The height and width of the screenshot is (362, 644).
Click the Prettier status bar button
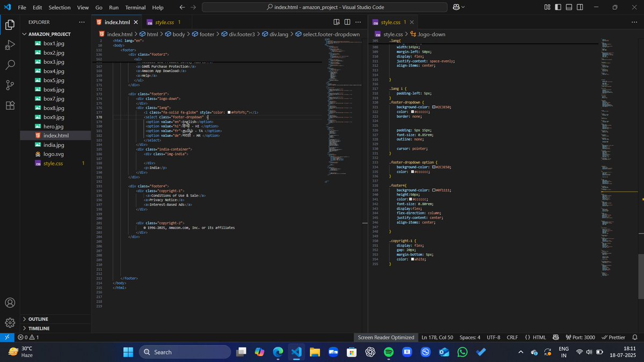(x=613, y=337)
